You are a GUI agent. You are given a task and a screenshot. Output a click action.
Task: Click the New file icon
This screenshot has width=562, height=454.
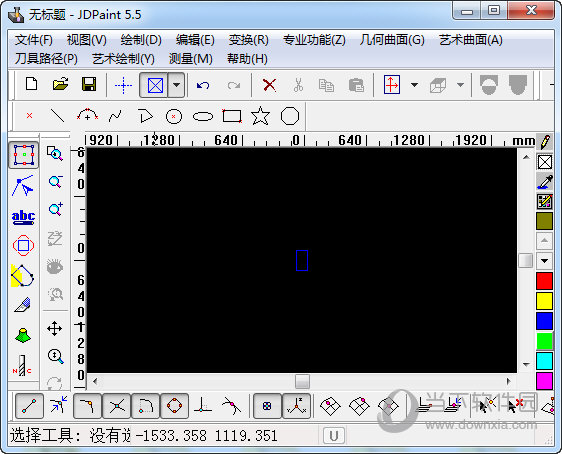coord(32,85)
